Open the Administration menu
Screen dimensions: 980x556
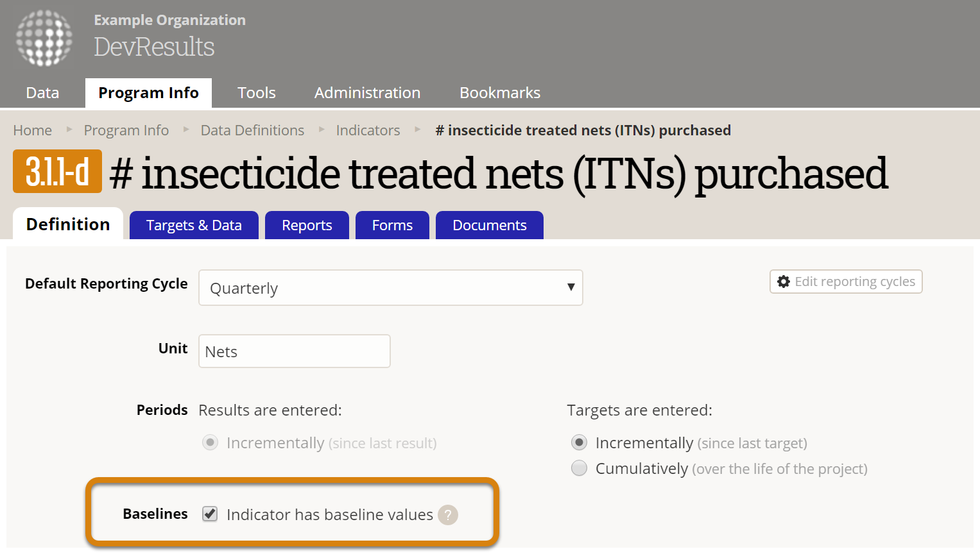coord(367,93)
